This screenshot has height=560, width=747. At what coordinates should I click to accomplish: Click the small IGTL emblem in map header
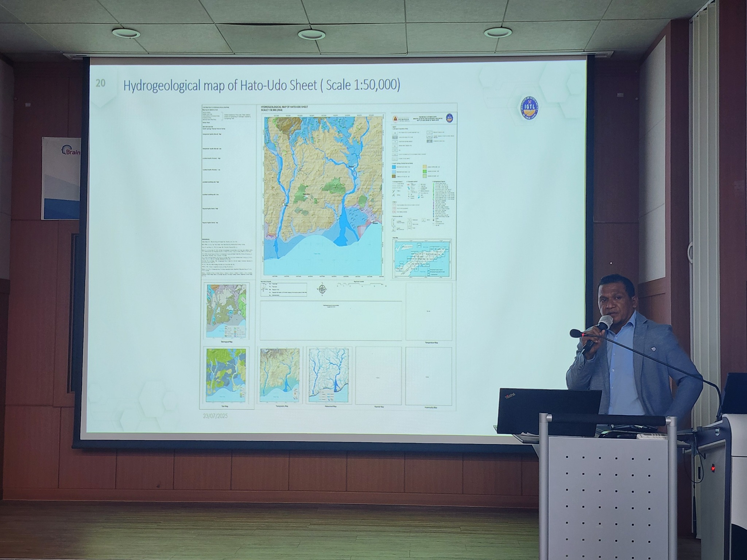[x=449, y=118]
